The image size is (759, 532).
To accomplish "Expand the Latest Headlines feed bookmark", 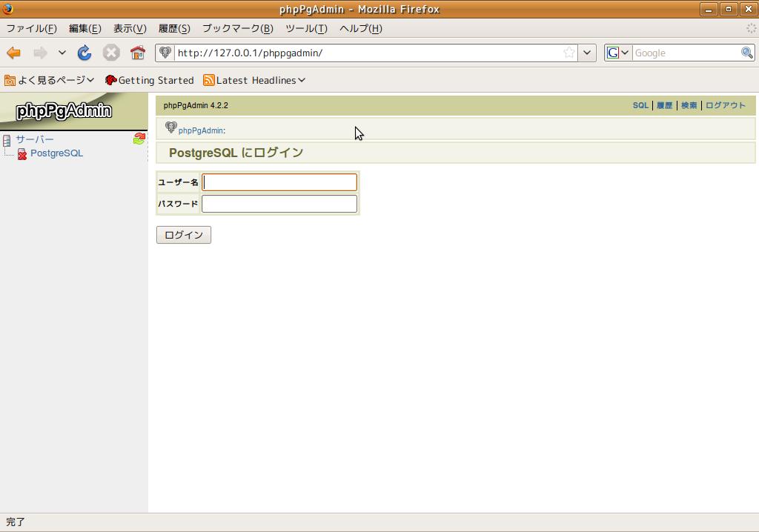I will pyautogui.click(x=255, y=80).
